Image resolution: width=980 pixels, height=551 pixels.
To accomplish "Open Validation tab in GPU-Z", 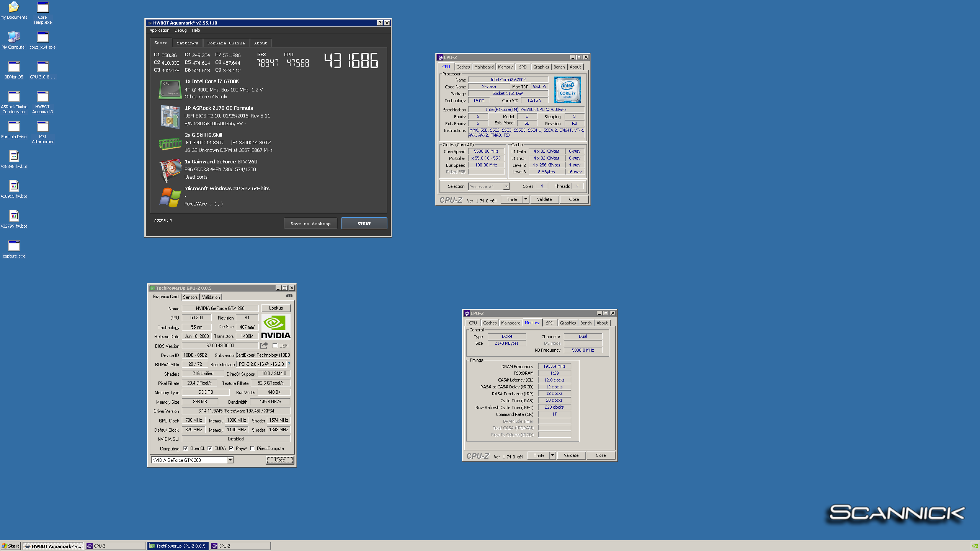I will coord(211,297).
